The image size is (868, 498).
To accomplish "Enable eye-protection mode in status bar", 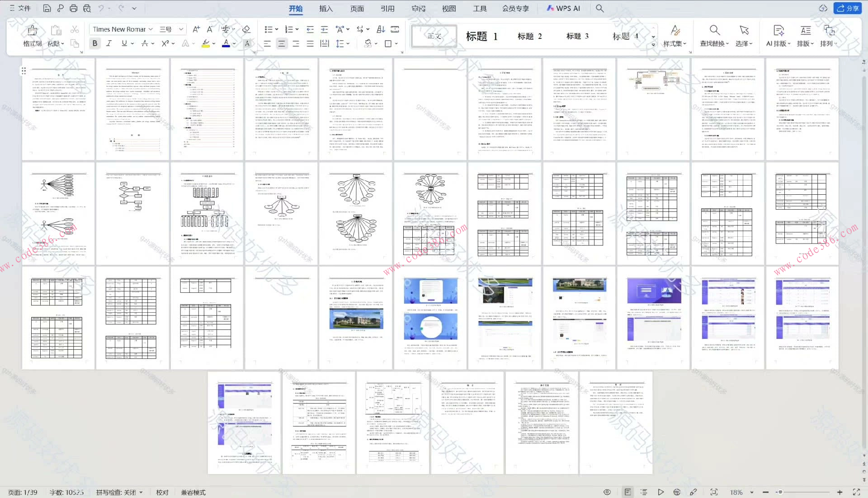I will [x=607, y=492].
